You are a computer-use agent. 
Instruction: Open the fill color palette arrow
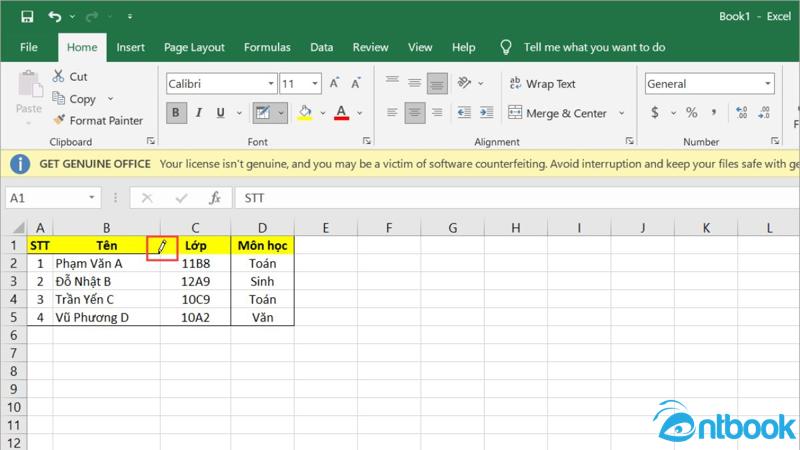pyautogui.click(x=322, y=113)
